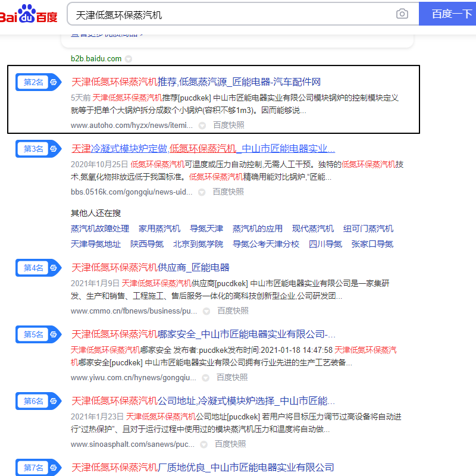Click snippet with 发布时间:2021-01-18 14:47:58
The height and width of the screenshot is (476, 476).
tap(234, 356)
